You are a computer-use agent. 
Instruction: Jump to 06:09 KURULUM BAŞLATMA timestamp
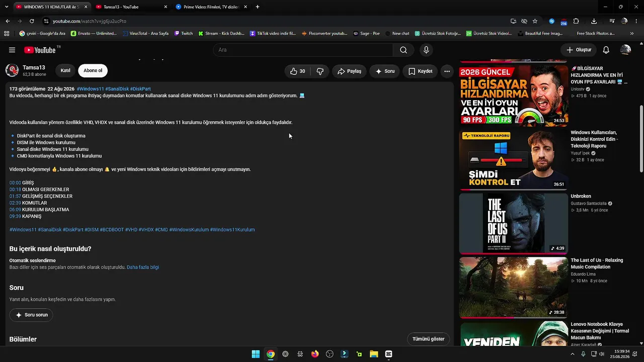(15, 210)
